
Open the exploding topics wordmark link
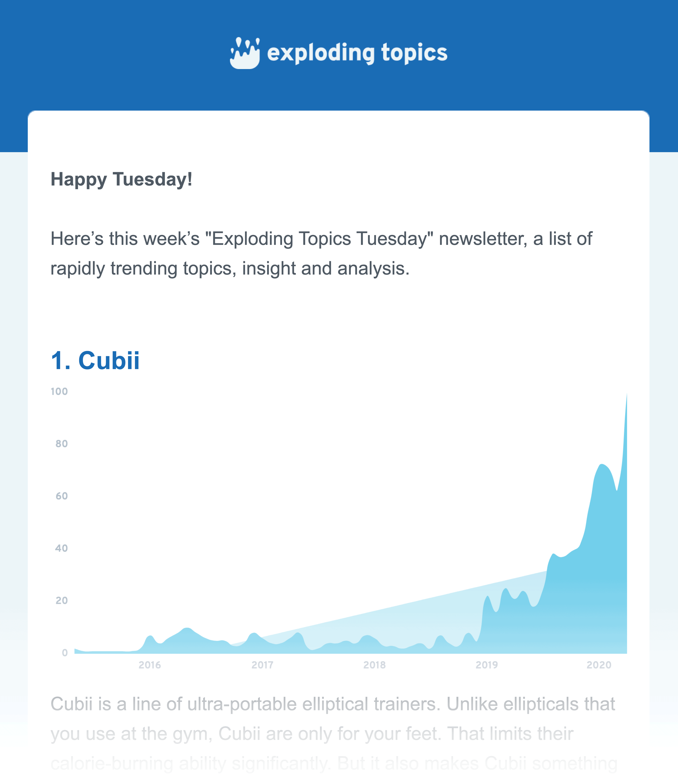pyautogui.click(x=357, y=53)
